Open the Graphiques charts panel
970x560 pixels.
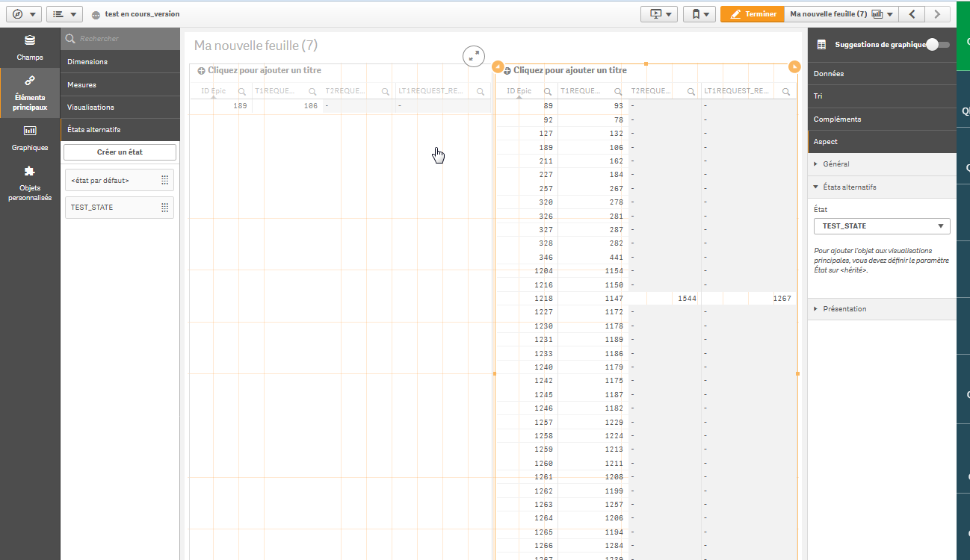tap(30, 139)
